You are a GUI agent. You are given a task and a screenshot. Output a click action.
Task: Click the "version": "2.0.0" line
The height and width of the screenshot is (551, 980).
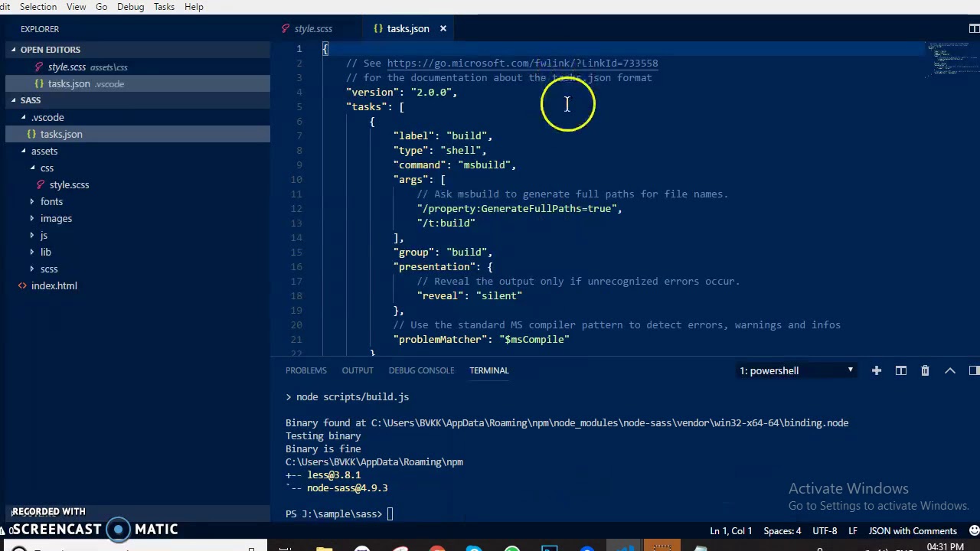pos(402,93)
